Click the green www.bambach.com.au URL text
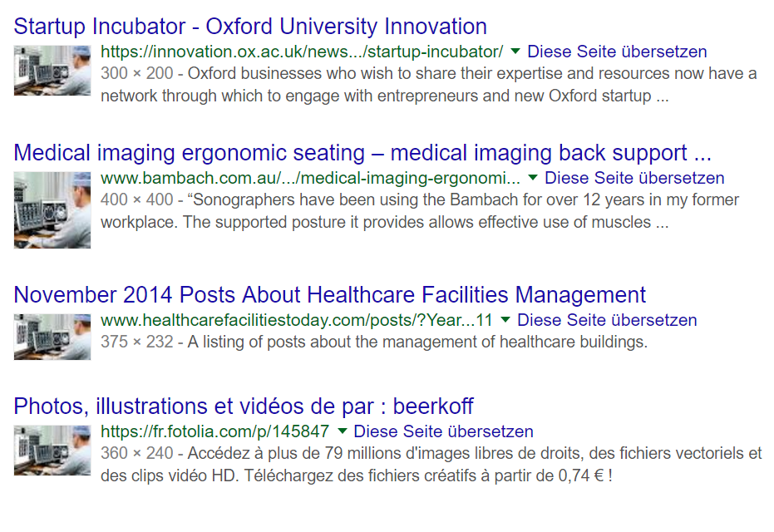Image resolution: width=774 pixels, height=532 pixels. click(310, 179)
